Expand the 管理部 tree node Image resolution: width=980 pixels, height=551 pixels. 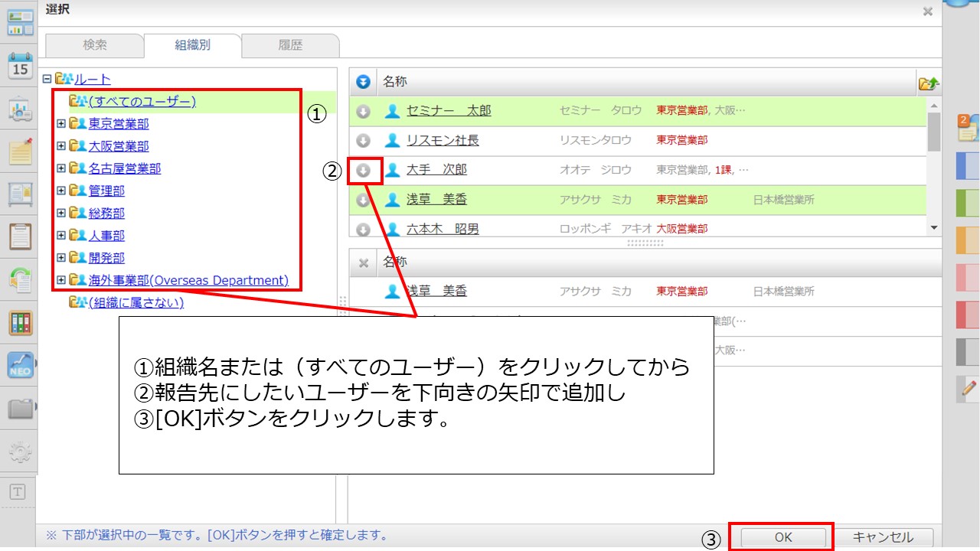(x=61, y=191)
